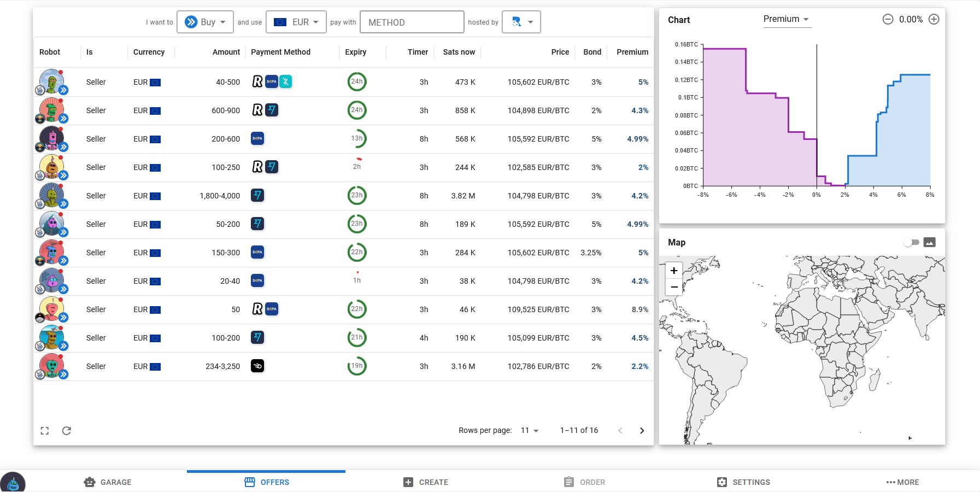Screen dimensions: 980x492
Task: Click the plus icon beside 0.00% premium
Action: 934,19
